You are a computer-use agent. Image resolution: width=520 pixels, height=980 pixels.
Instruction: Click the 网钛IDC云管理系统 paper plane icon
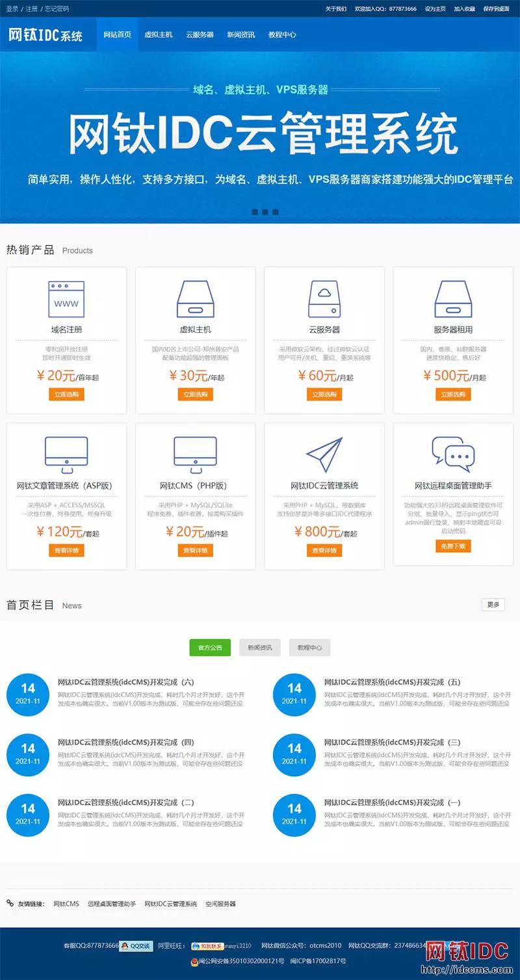[x=324, y=455]
